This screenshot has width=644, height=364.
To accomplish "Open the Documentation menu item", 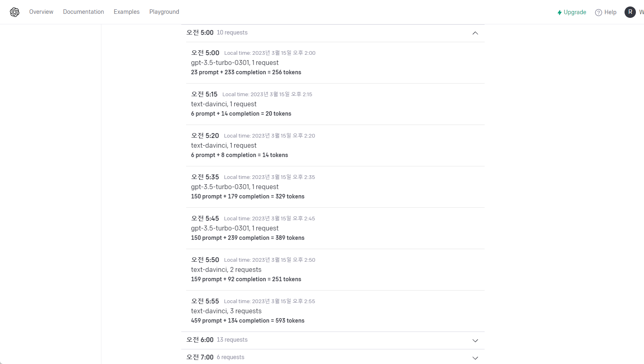I will 84,12.
